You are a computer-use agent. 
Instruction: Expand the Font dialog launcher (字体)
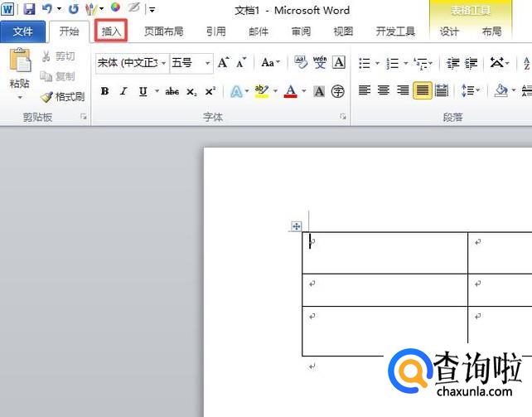[343, 118]
